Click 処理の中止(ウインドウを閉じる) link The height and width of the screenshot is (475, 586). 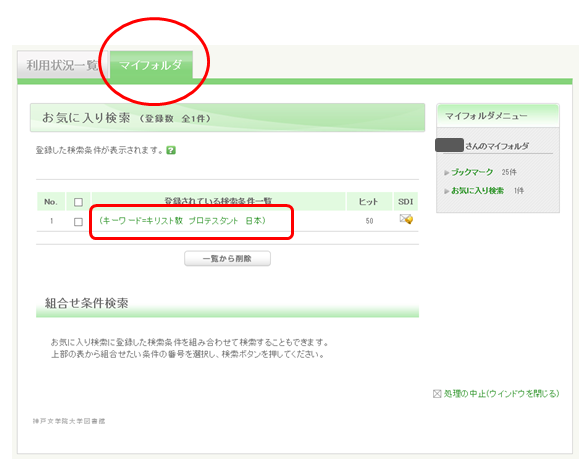[502, 394]
